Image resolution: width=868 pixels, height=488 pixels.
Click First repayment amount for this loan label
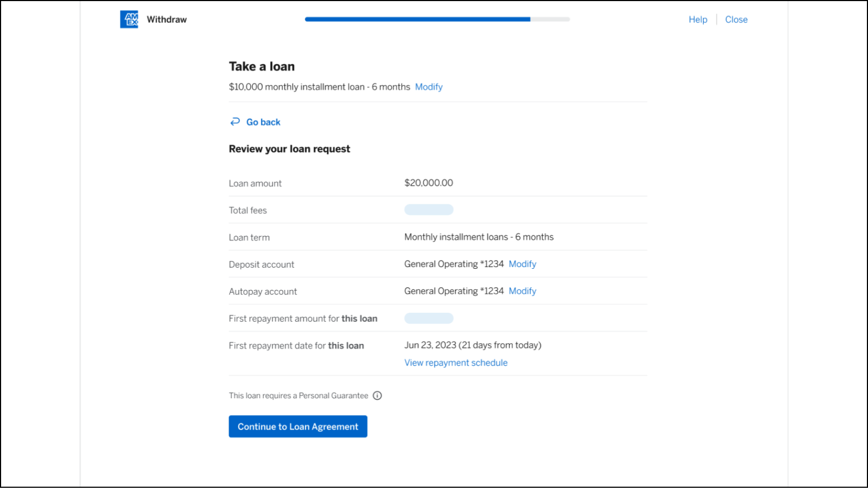(x=303, y=319)
